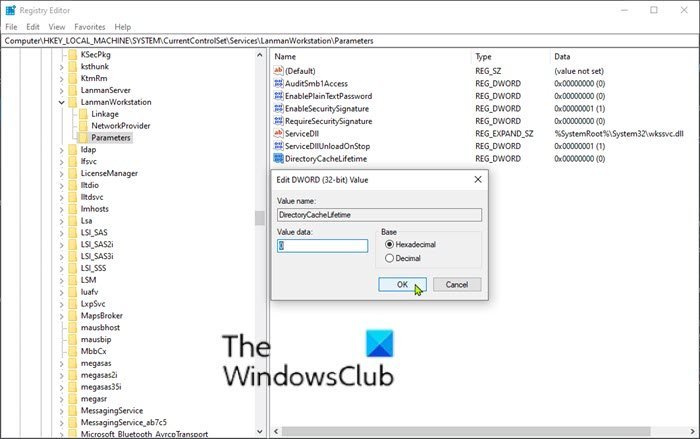The width and height of the screenshot is (700, 439).
Task: Click the MessagingService folder icon
Action: 73,410
